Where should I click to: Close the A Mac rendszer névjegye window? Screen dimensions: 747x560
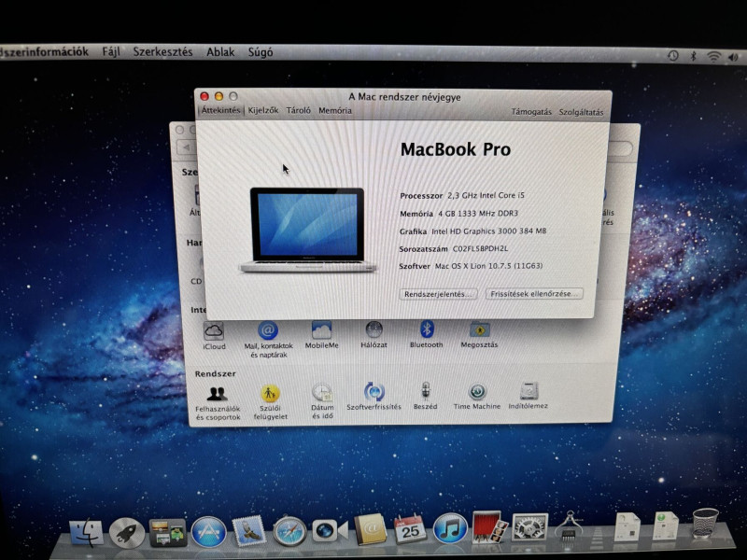click(x=204, y=96)
